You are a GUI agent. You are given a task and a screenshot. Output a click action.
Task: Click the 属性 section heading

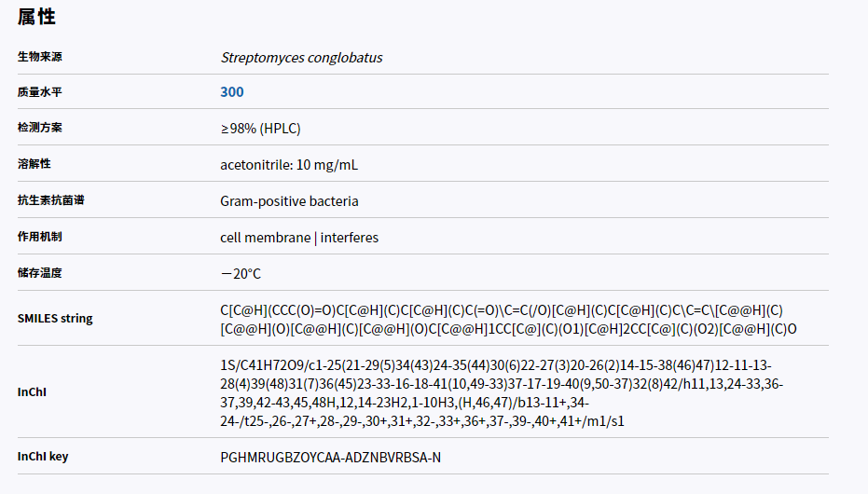[x=36, y=16]
